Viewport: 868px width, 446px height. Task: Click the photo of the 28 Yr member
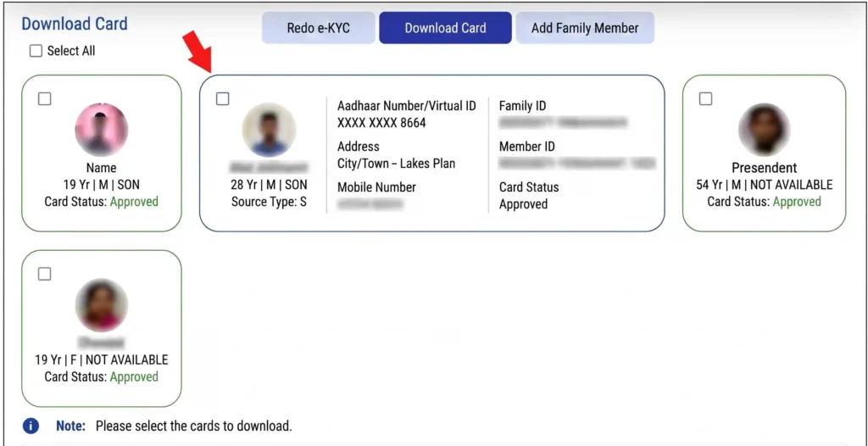click(269, 130)
